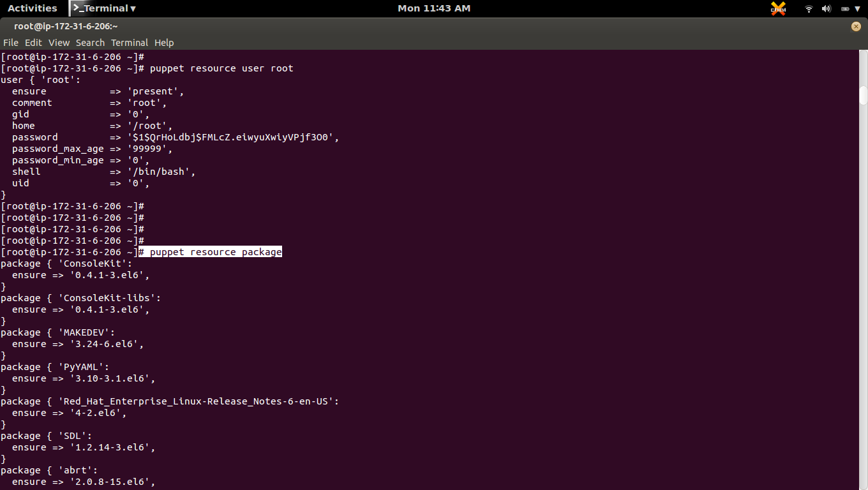
Task: Click the terminal vertical scrollbar handle
Action: [863, 94]
